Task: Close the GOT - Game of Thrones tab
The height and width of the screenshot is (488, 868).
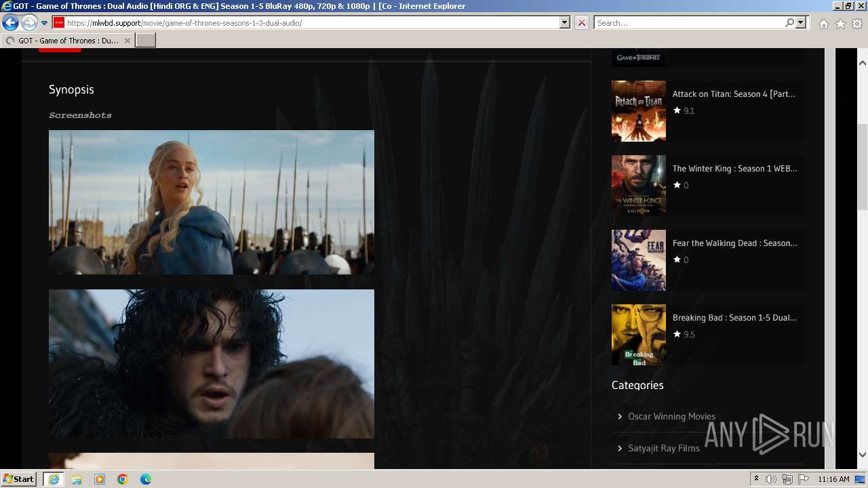Action: (127, 41)
